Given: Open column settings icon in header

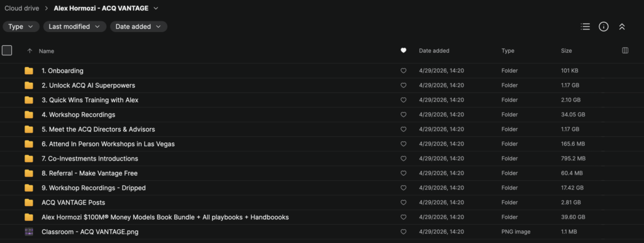Looking at the screenshot, I should (x=625, y=50).
